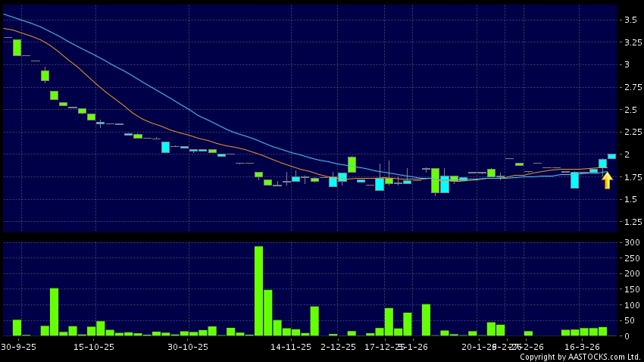Select the tallest green volume bar
644x362 pixels.
point(258,290)
